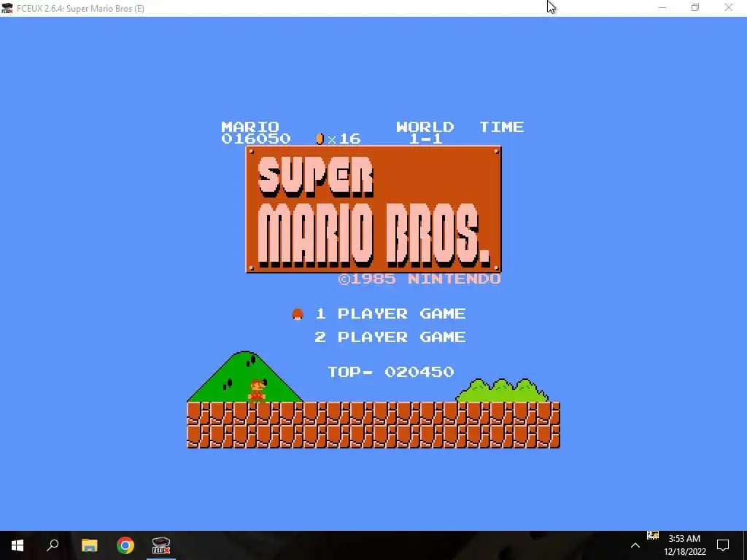Click the input indicator tray icon
747x560 pixels.
[653, 536]
